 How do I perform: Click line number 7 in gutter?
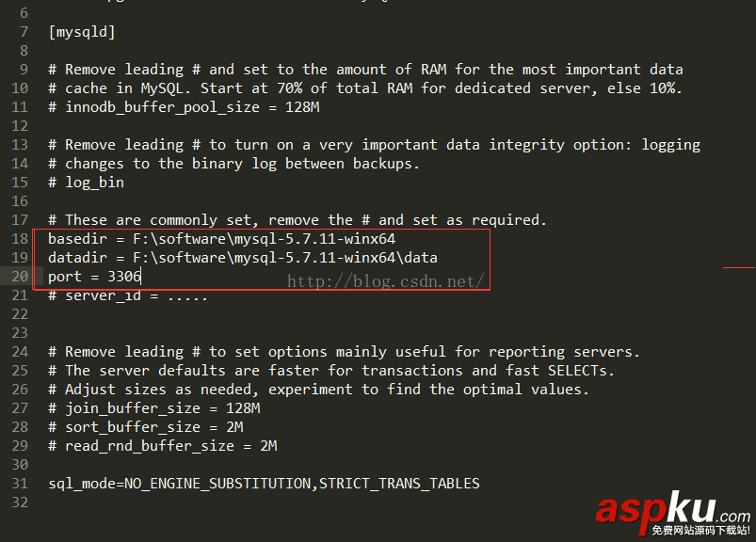[x=24, y=32]
